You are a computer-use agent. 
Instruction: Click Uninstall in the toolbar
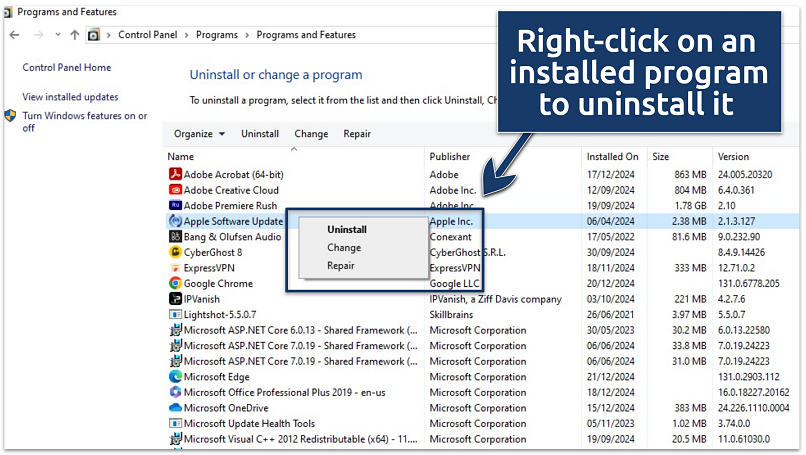[x=260, y=134]
